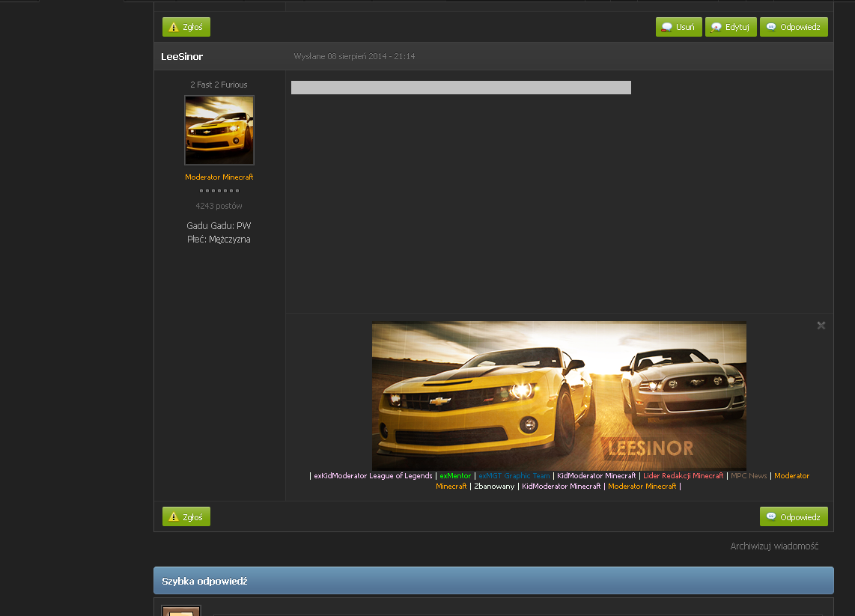
Task: Click the warning icon on top Zgłoś
Action: click(x=174, y=27)
